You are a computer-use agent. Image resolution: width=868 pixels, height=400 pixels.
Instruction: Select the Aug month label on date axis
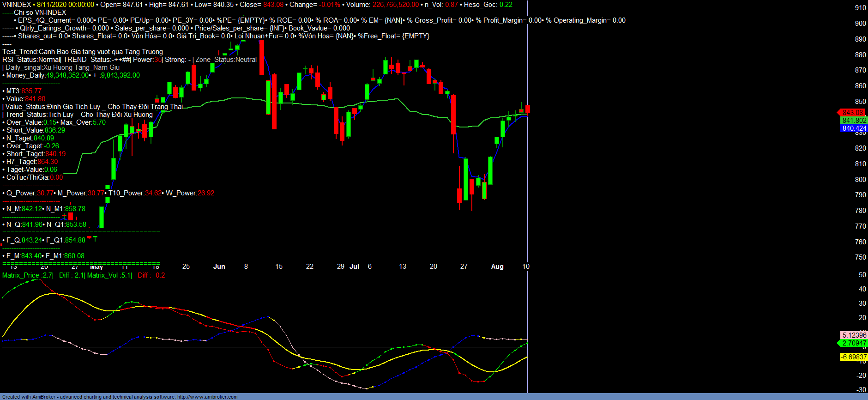[x=497, y=267]
